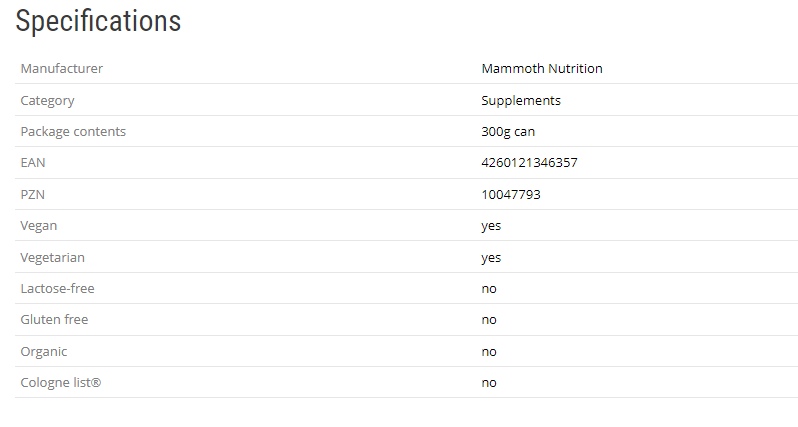
Task: Click the PZN row label
Action: (33, 194)
